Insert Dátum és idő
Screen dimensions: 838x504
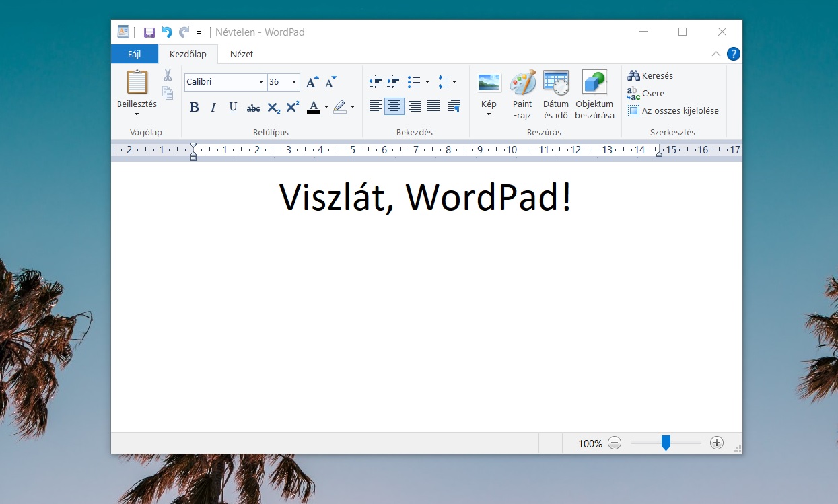pos(556,95)
